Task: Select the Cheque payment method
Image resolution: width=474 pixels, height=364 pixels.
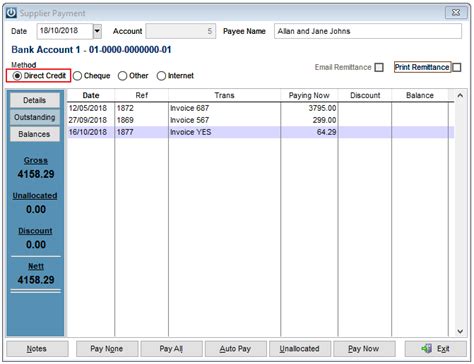Action: [78, 76]
